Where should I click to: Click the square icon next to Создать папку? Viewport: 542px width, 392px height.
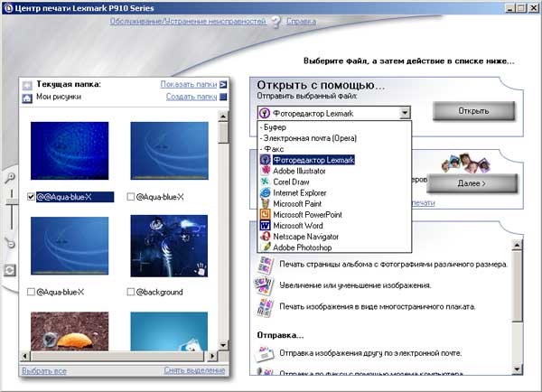(x=223, y=97)
